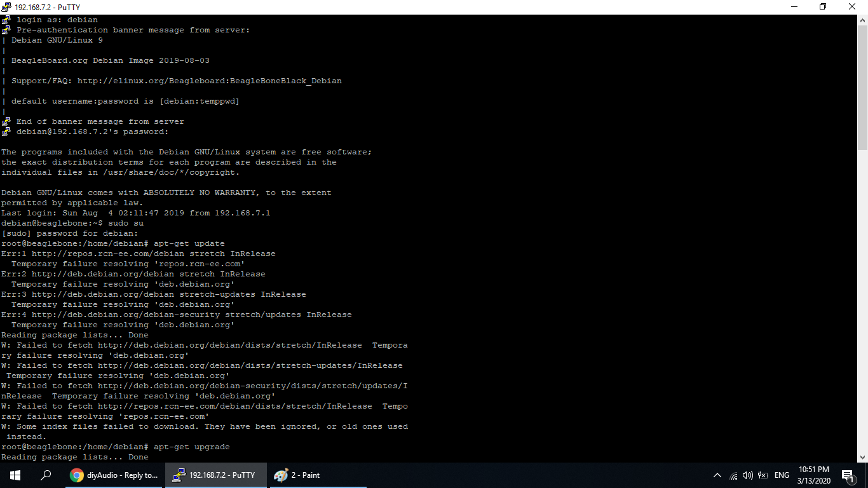
Task: Open the Wi-Fi network tray icon
Action: pyautogui.click(x=734, y=475)
